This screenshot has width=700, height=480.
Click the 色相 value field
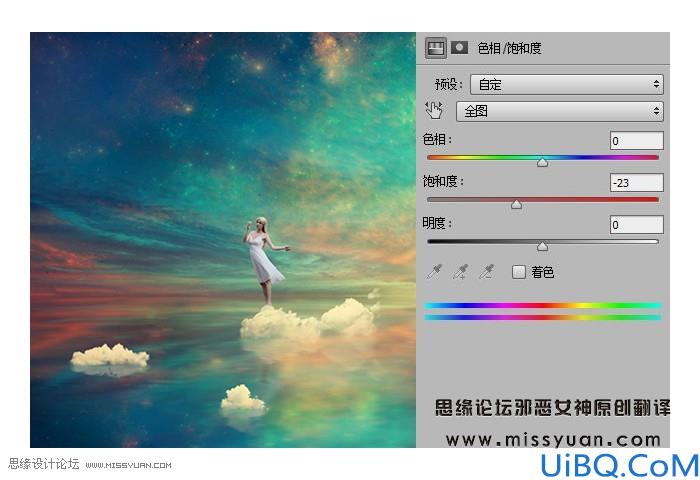click(637, 141)
